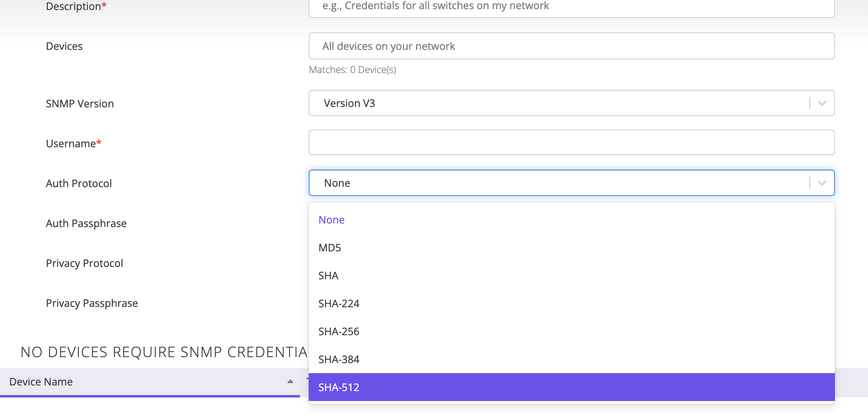Image resolution: width=868 pixels, height=415 pixels.
Task: Select SHA from the protocol list
Action: [x=328, y=275]
